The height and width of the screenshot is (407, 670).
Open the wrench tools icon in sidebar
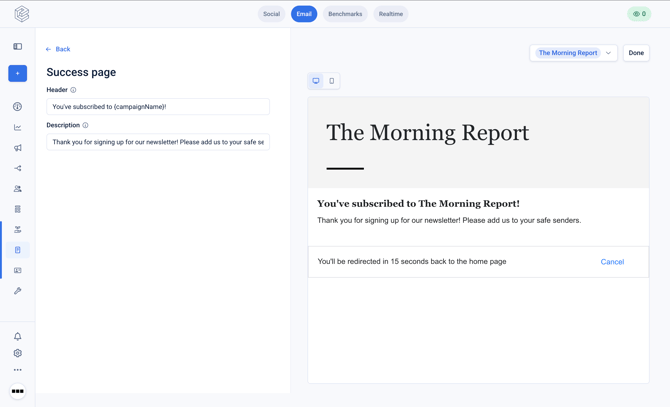(18, 291)
